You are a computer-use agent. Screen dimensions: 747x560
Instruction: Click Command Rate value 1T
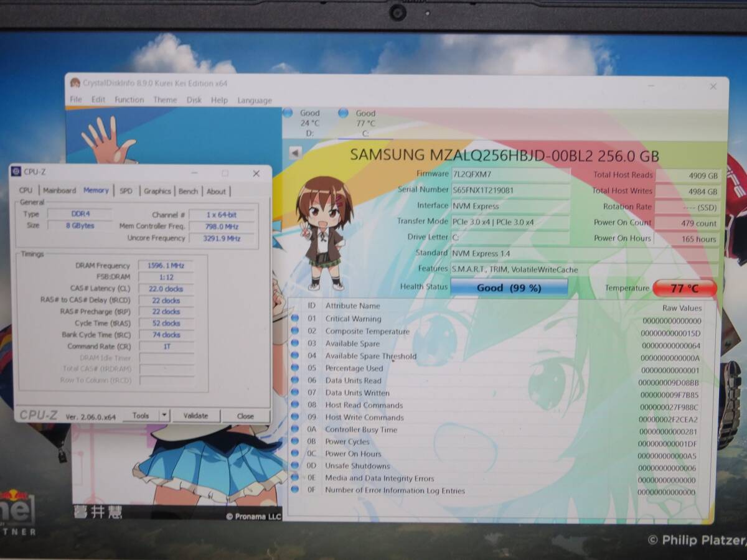166,346
